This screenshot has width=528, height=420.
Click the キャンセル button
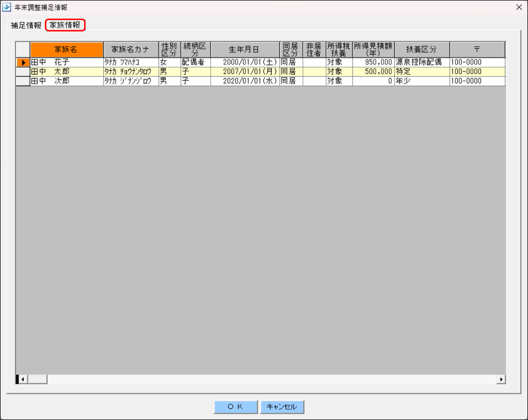coord(282,407)
